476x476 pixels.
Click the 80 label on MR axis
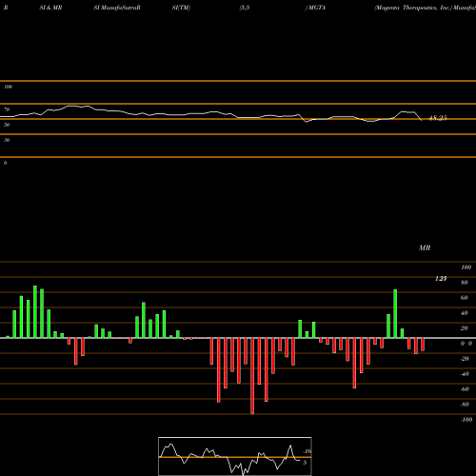click(464, 283)
